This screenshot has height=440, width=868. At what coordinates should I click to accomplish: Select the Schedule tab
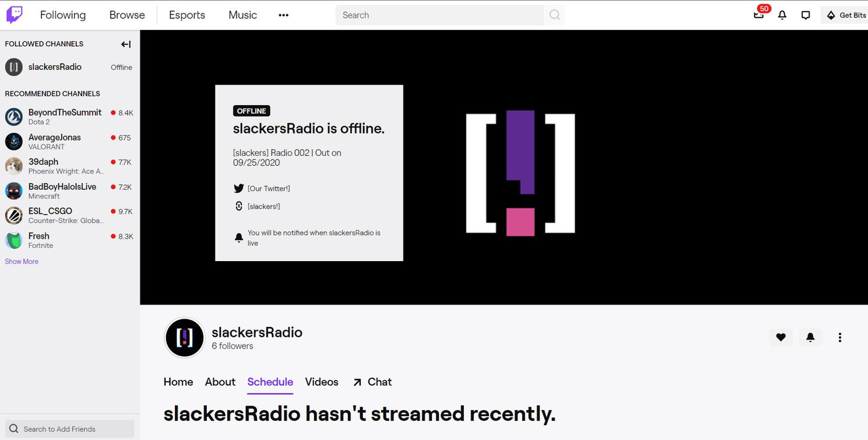(x=271, y=382)
